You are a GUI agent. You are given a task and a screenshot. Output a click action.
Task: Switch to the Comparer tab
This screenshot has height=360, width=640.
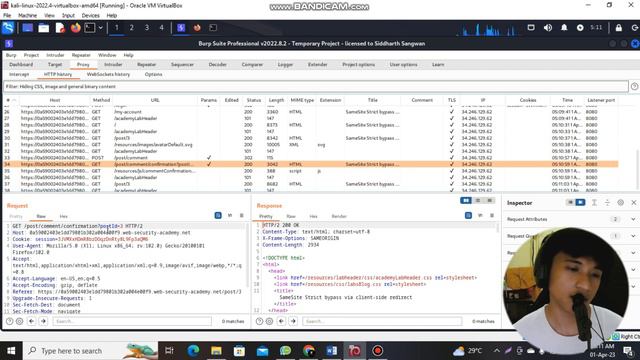click(x=252, y=64)
